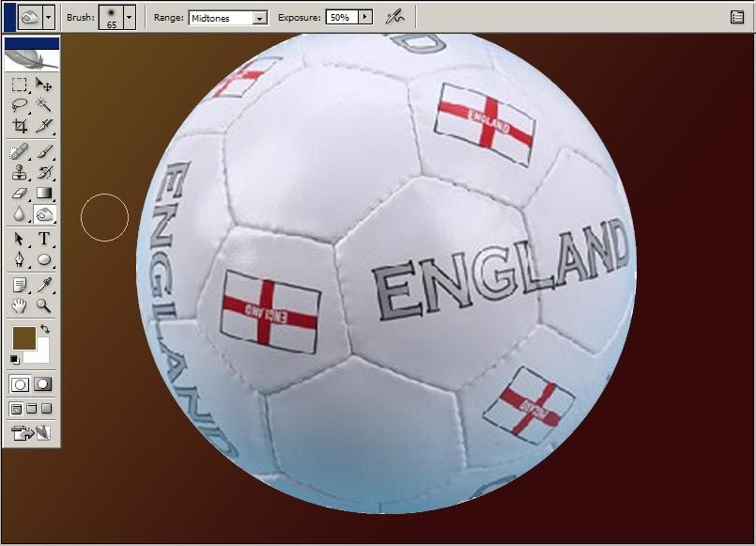
Task: Select the Slice tool
Action: [44, 125]
